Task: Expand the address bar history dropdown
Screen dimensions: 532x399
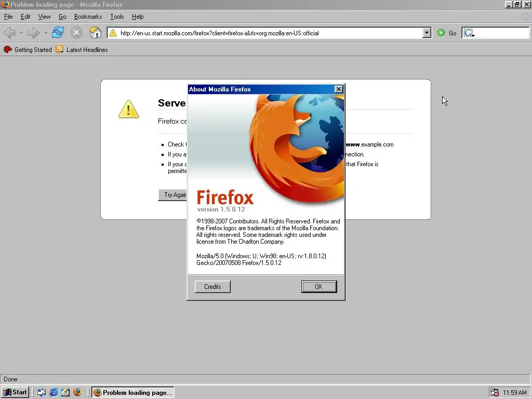Action: [x=427, y=33]
